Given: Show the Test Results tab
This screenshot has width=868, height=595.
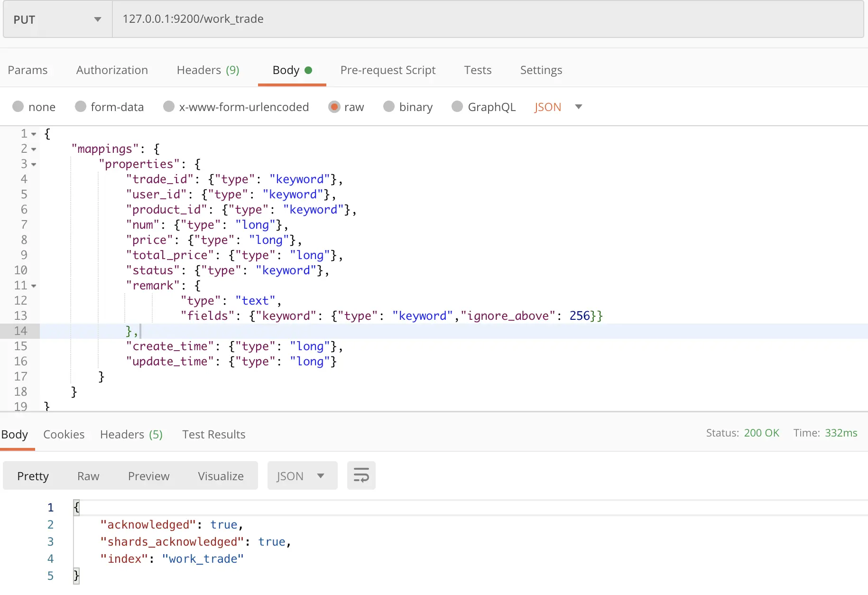Looking at the screenshot, I should [x=214, y=435].
